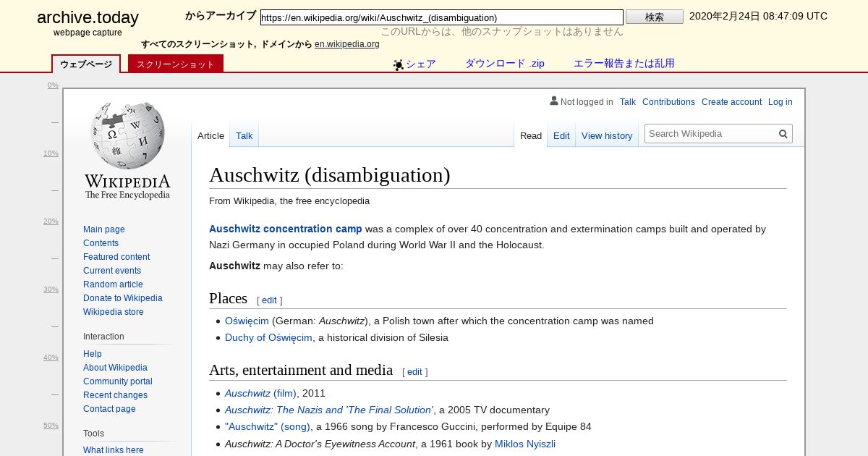Image resolution: width=868 pixels, height=456 pixels.
Task: Open Duchy of Oświęcim link
Action: [x=268, y=338]
